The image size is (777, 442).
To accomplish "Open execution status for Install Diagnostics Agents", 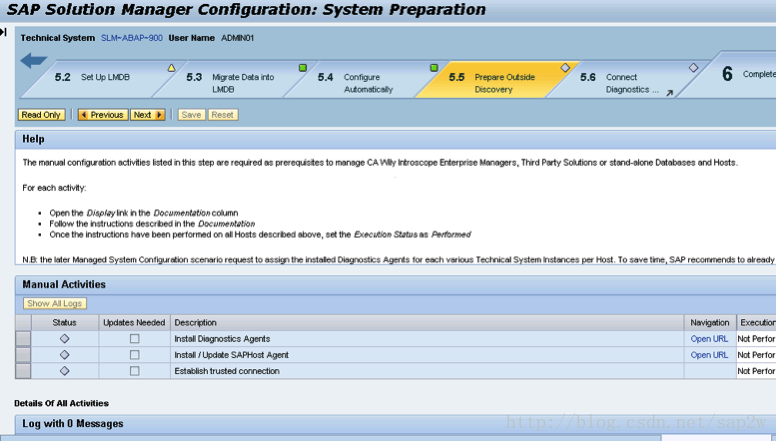I will coord(757,339).
